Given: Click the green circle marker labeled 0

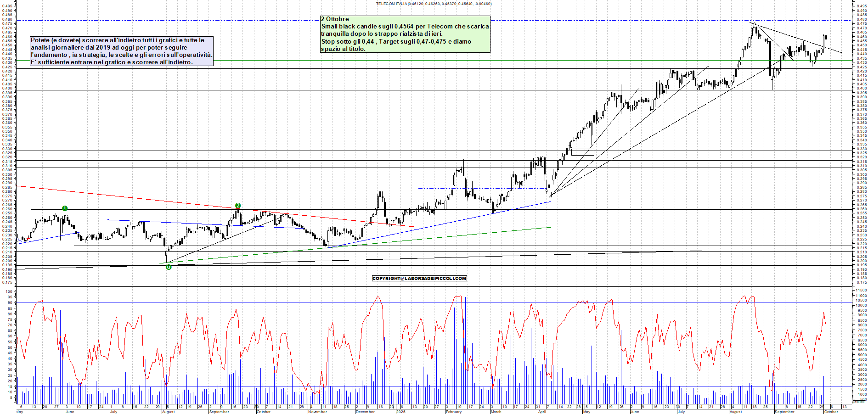Looking at the screenshot, I should click(169, 267).
